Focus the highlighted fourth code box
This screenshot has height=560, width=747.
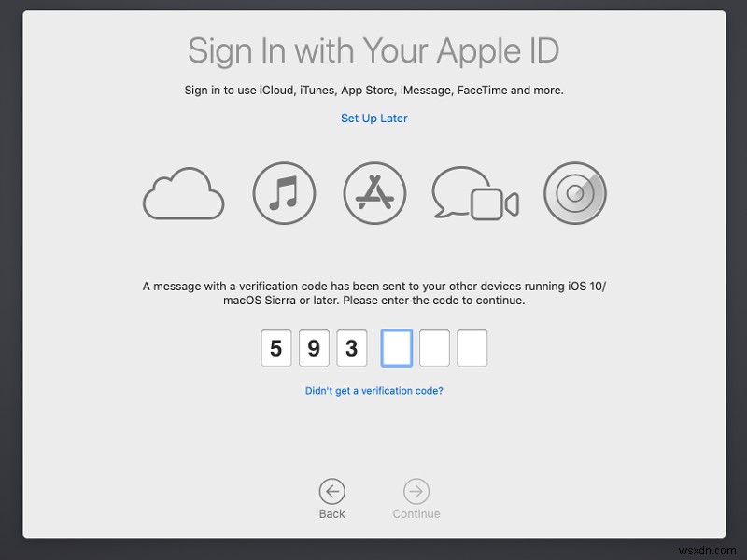(397, 348)
